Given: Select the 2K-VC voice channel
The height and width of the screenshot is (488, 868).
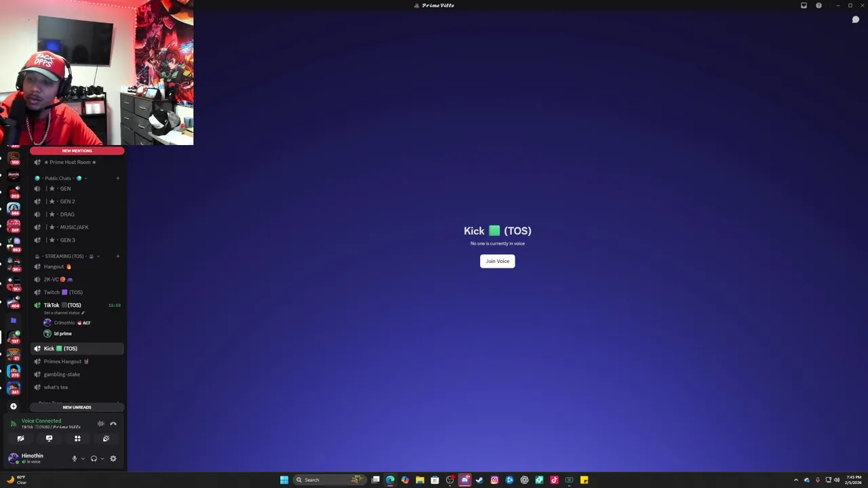Looking at the screenshot, I should pyautogui.click(x=77, y=279).
